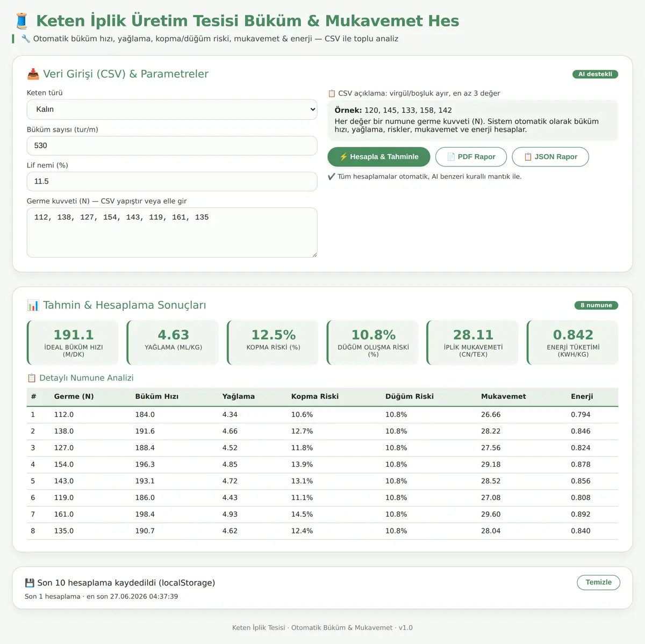The width and height of the screenshot is (645, 644).
Task: Click Germe value 112.0 in row 1
Action: coord(64,415)
